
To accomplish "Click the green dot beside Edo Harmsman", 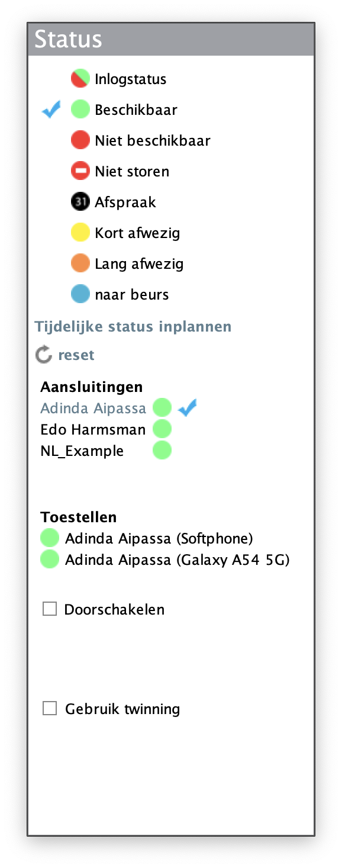I will (162, 428).
